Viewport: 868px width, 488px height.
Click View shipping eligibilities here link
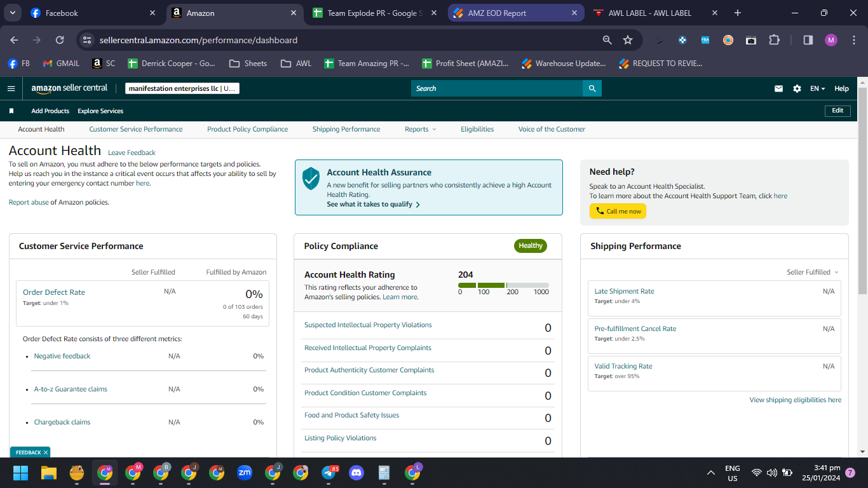(x=796, y=400)
